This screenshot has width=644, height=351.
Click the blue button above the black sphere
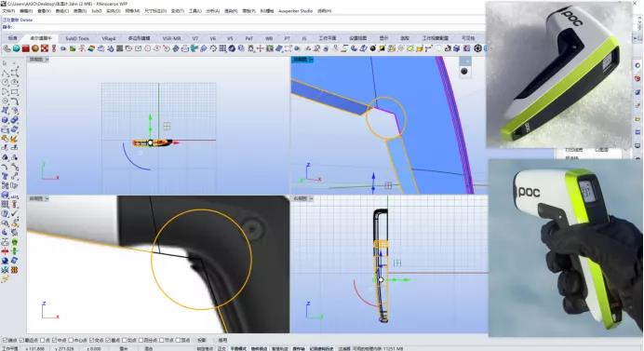pyautogui.click(x=464, y=61)
